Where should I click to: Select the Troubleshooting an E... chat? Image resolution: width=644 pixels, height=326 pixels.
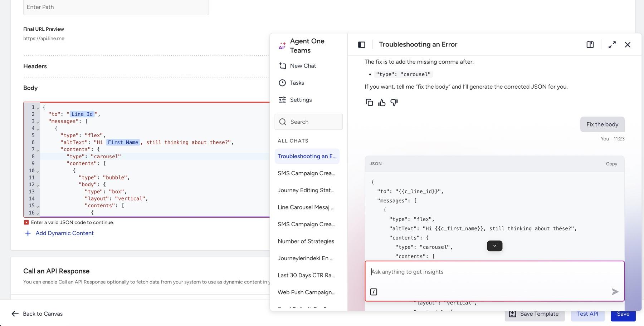tap(307, 156)
